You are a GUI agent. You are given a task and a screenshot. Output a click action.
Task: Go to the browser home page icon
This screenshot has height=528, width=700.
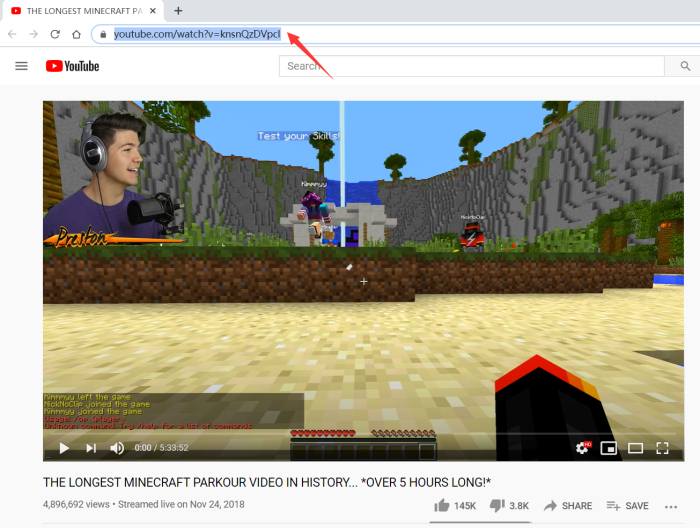[76, 34]
